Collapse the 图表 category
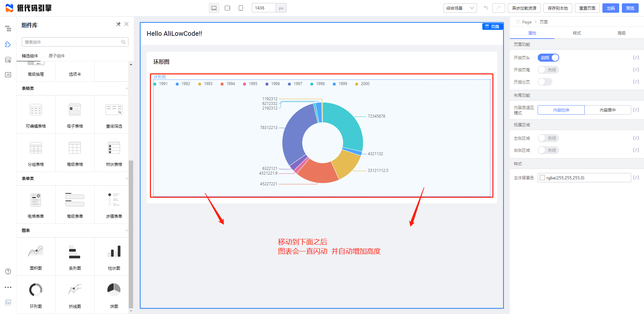The image size is (644, 314). pyautogui.click(x=127, y=231)
